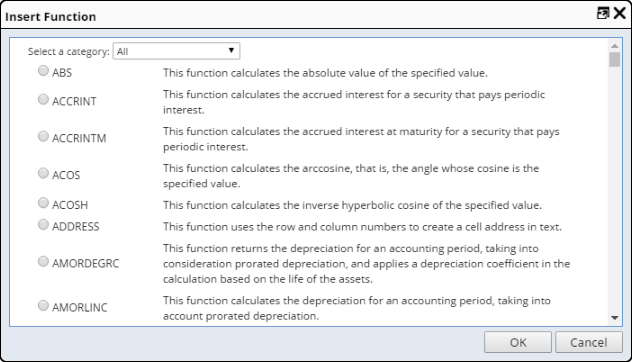Open the Select a category dropdown
Screen dimensions: 632x362
point(177,51)
